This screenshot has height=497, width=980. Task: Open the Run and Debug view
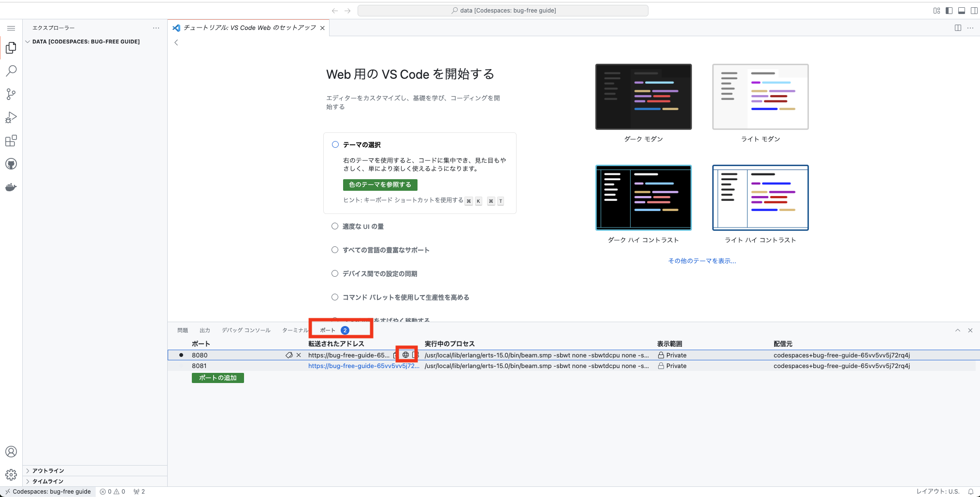(11, 117)
